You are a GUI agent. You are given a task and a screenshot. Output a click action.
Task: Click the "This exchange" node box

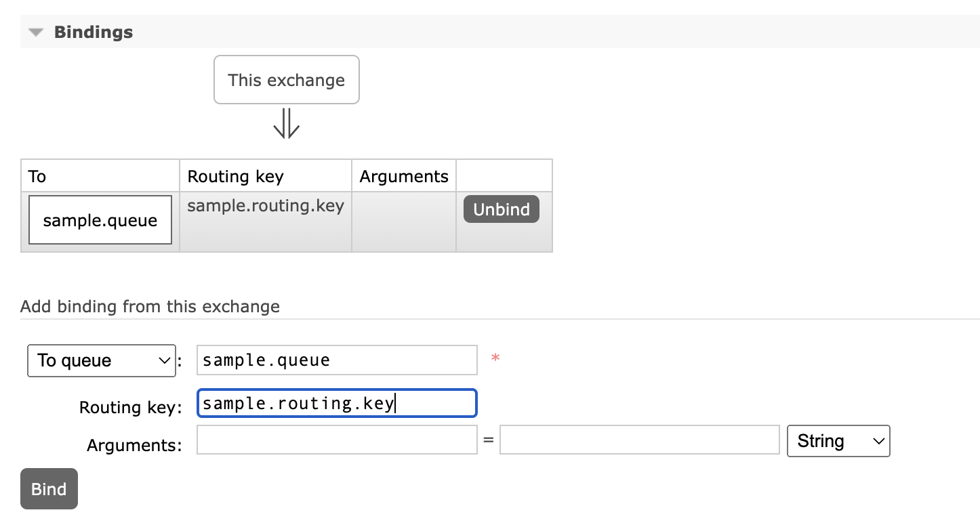point(286,79)
